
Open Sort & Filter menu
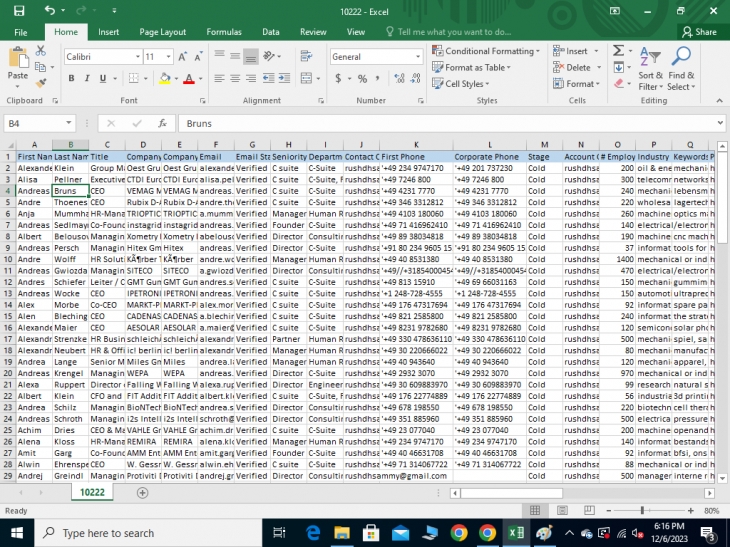[x=650, y=68]
